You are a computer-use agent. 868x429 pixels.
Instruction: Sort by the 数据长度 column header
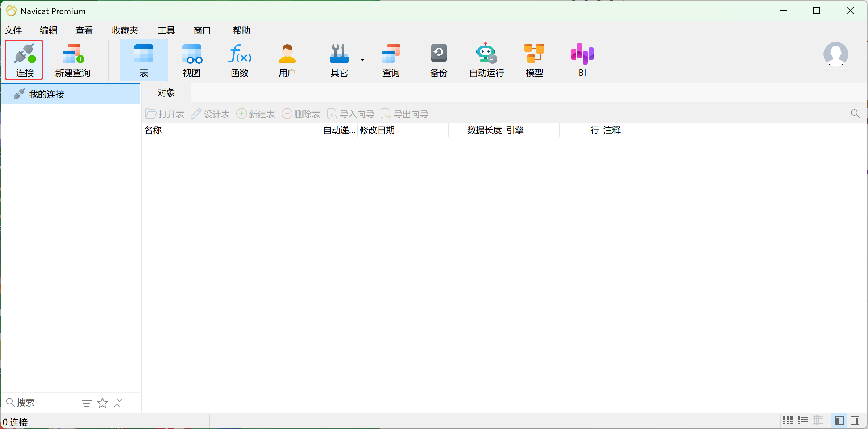(x=476, y=130)
